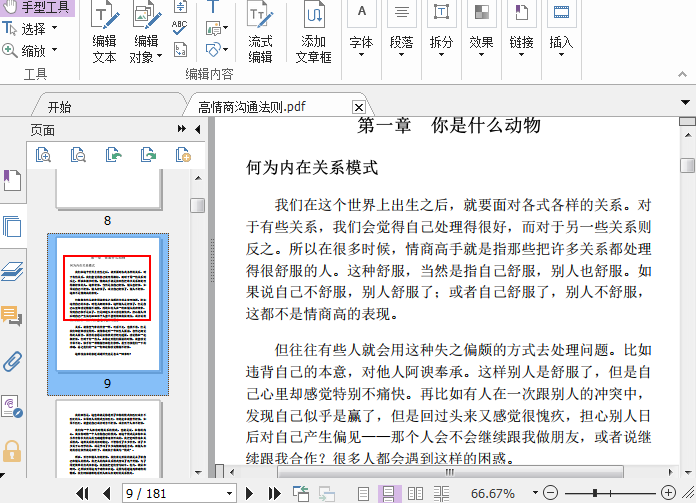Image resolution: width=696 pixels, height=503 pixels.
Task: Open the Layers sidebar panel
Action: (12, 271)
